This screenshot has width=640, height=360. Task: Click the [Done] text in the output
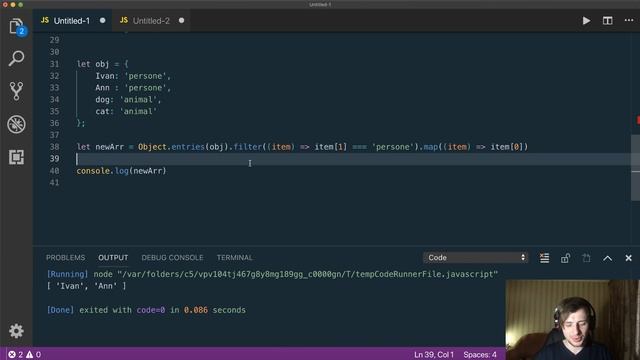pyautogui.click(x=60, y=310)
